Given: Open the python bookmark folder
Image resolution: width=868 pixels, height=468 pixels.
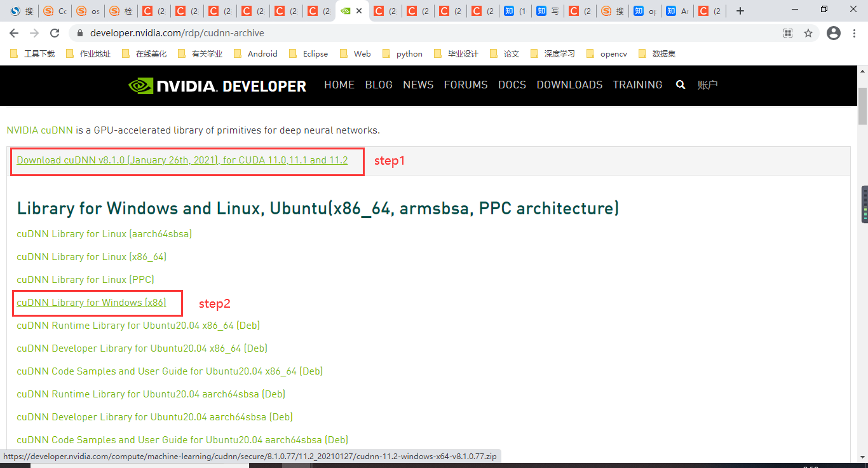Looking at the screenshot, I should pos(402,53).
